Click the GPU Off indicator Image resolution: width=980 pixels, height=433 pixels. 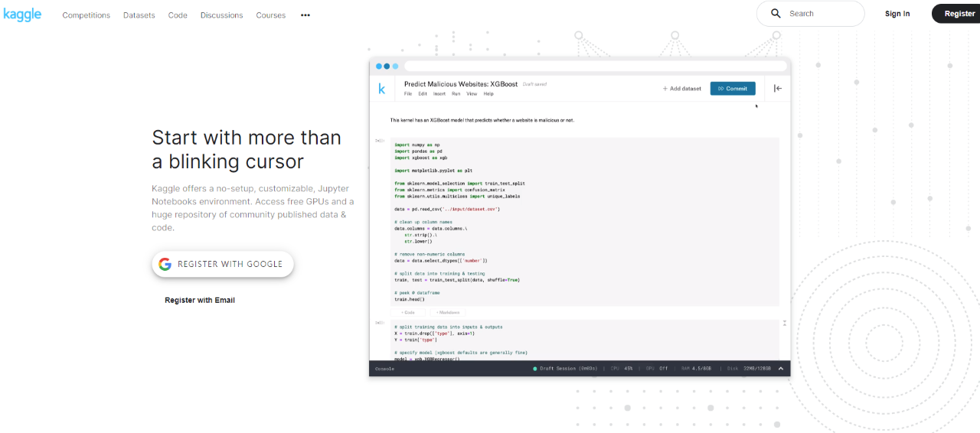pyautogui.click(x=658, y=369)
